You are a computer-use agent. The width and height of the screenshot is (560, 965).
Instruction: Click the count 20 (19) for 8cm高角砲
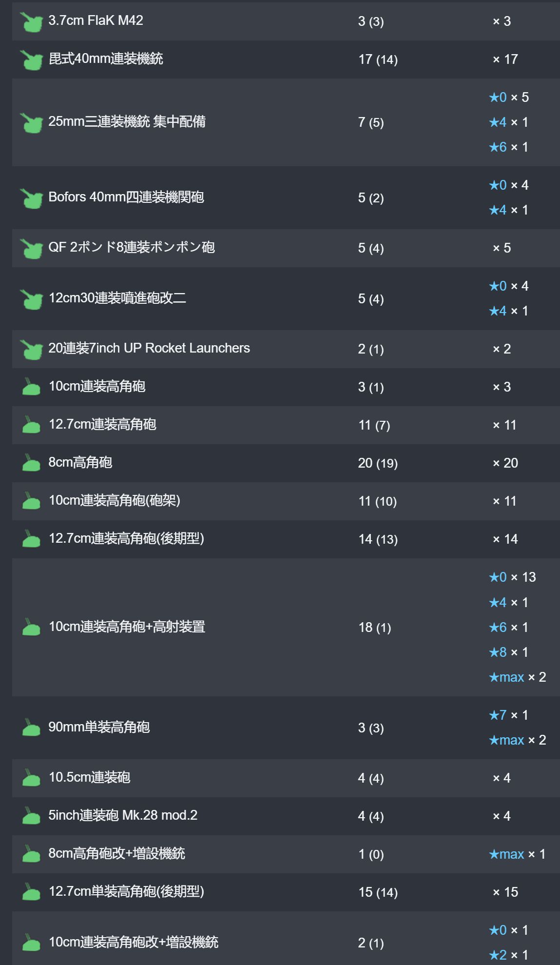[x=378, y=463]
